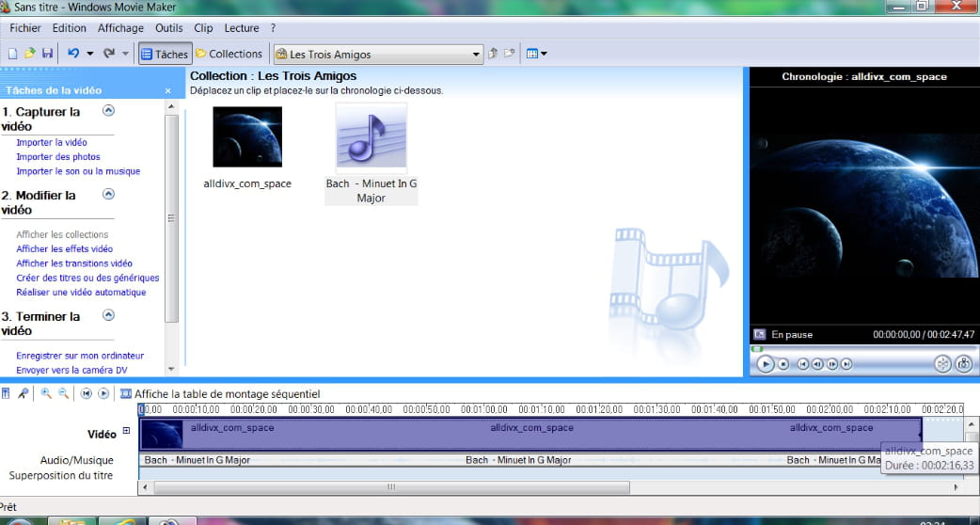Click the Afficher les effets vidéo link
Image resolution: width=980 pixels, height=525 pixels.
tap(64, 248)
